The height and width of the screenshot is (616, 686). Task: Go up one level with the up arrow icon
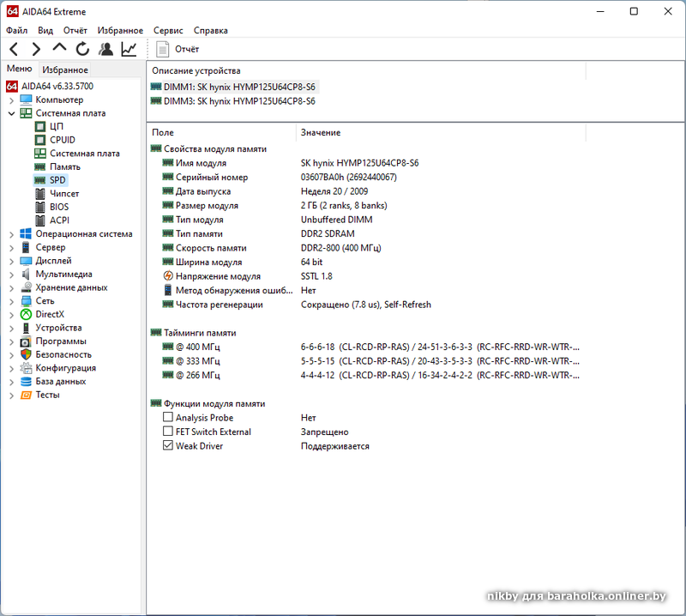click(x=59, y=47)
